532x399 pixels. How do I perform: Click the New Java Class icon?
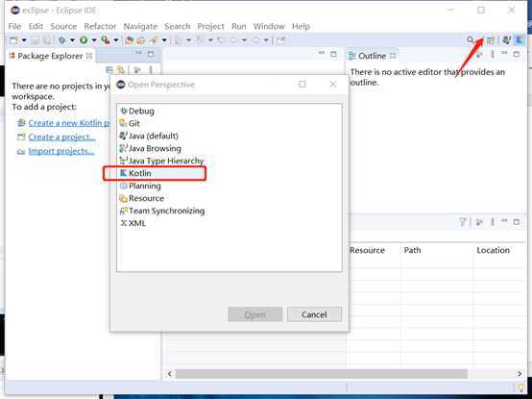click(141, 40)
